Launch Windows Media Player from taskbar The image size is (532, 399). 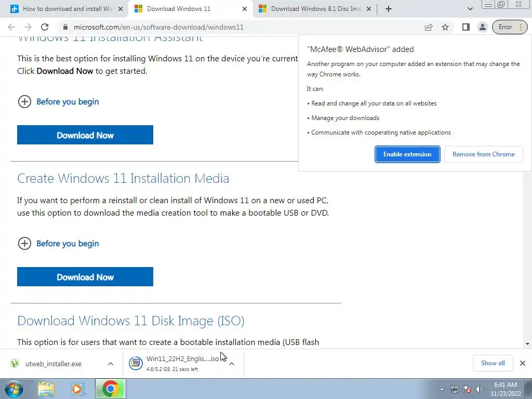77,389
